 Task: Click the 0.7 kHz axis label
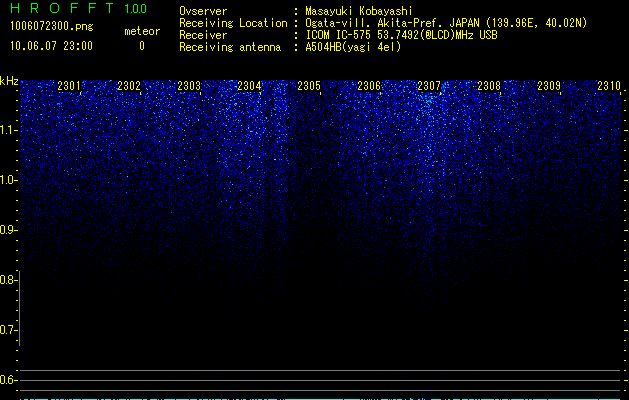(x=8, y=330)
